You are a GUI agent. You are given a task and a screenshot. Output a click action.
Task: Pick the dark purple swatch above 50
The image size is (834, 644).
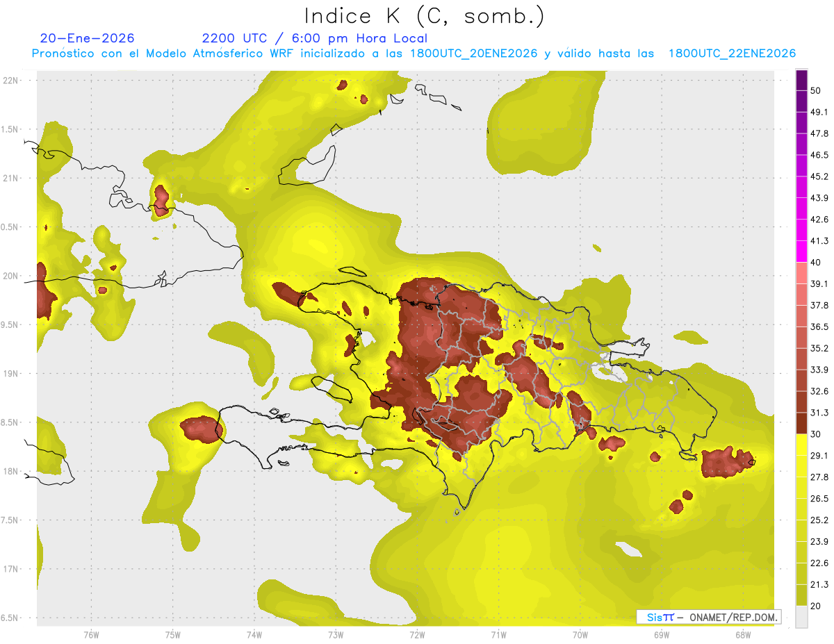(801, 81)
